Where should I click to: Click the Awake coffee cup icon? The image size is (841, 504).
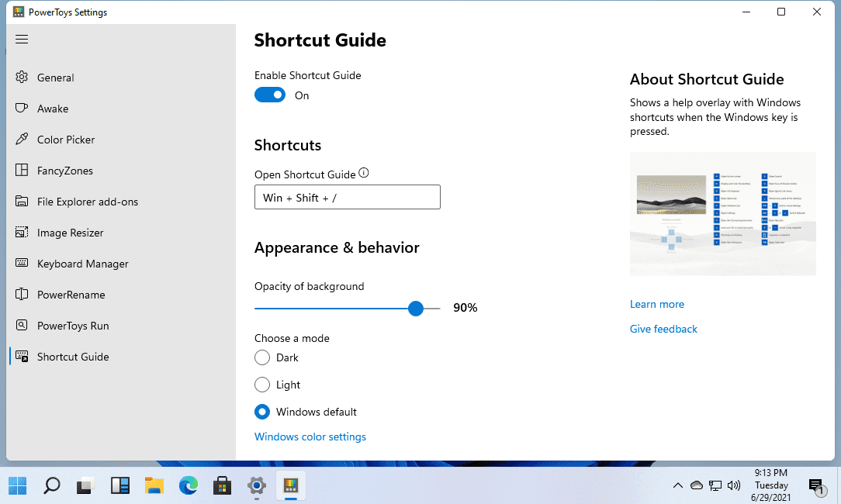(x=22, y=109)
